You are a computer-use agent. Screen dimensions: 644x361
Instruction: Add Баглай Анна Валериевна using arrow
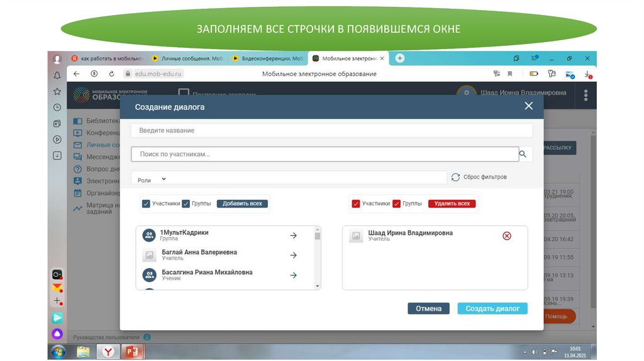pos(293,255)
